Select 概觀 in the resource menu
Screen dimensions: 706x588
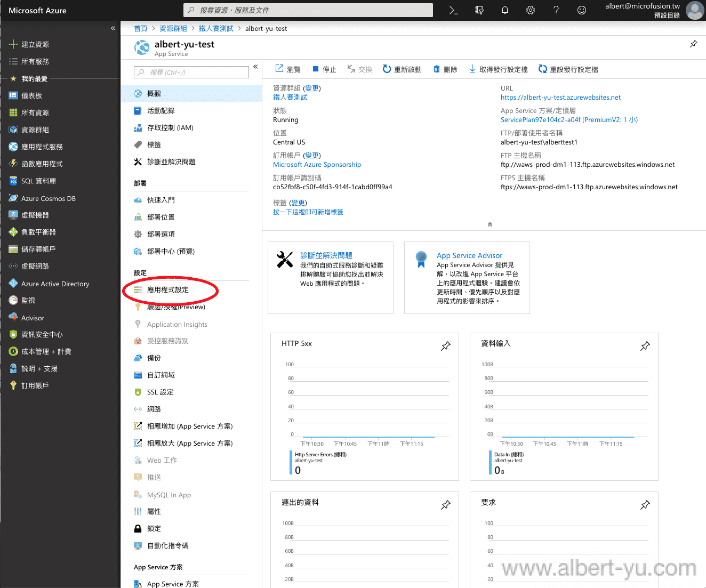pyautogui.click(x=191, y=93)
